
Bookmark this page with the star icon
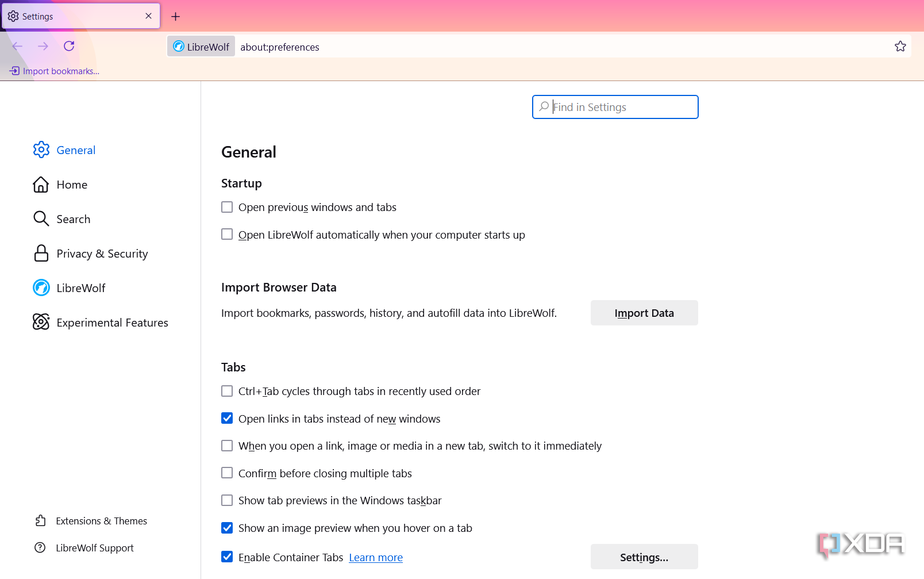(900, 46)
